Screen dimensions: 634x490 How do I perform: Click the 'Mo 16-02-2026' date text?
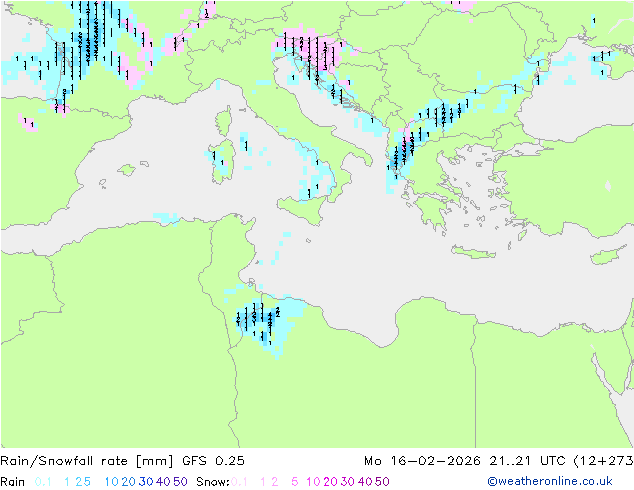[422, 461]
